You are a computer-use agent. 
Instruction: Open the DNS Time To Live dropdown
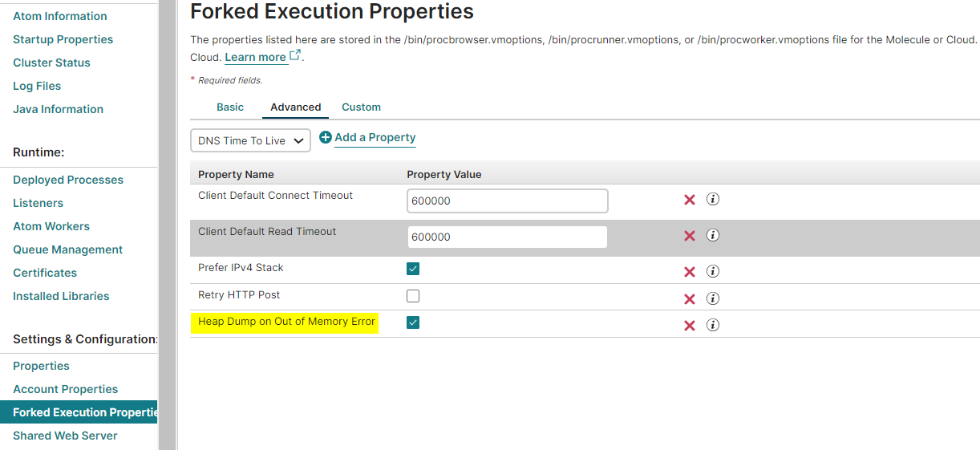click(250, 140)
